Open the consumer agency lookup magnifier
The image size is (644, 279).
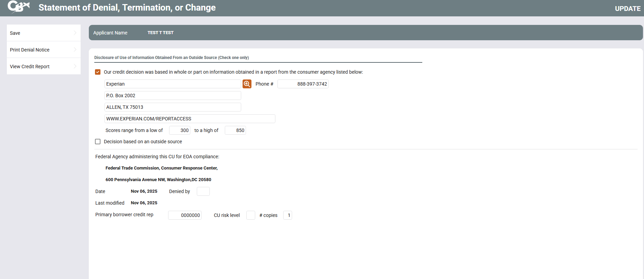click(x=247, y=84)
